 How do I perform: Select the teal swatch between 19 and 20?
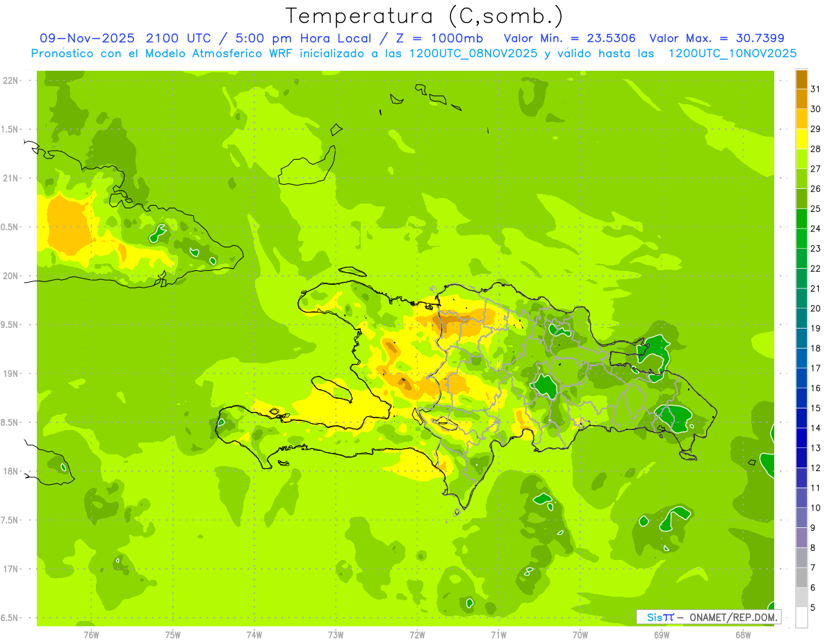click(801, 318)
